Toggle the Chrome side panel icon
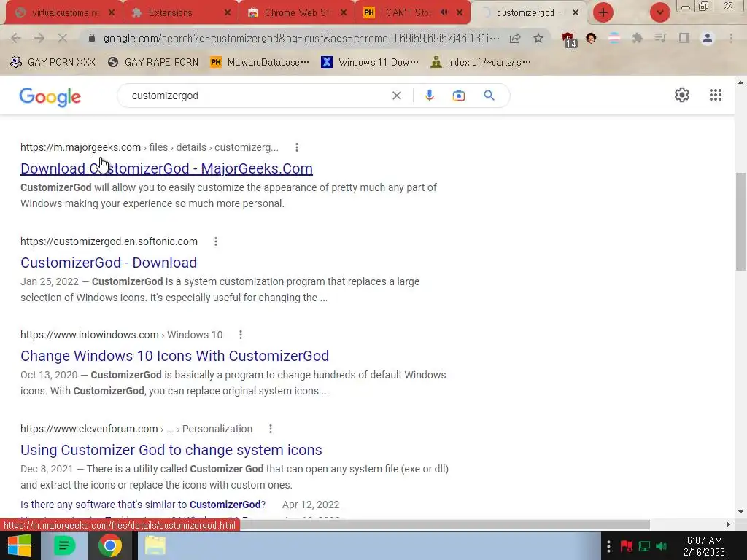Screen dimensions: 747x560 point(684,38)
